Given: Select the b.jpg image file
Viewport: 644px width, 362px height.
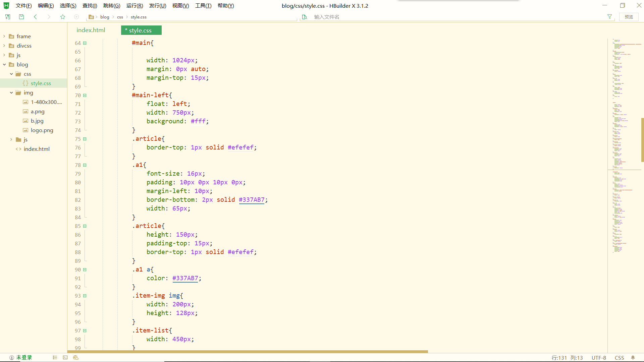Looking at the screenshot, I should pos(37,121).
